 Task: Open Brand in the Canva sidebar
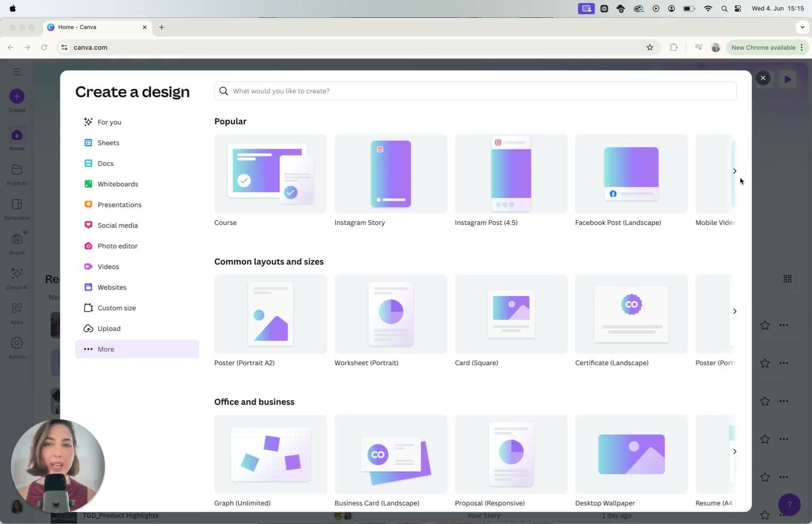tap(17, 244)
